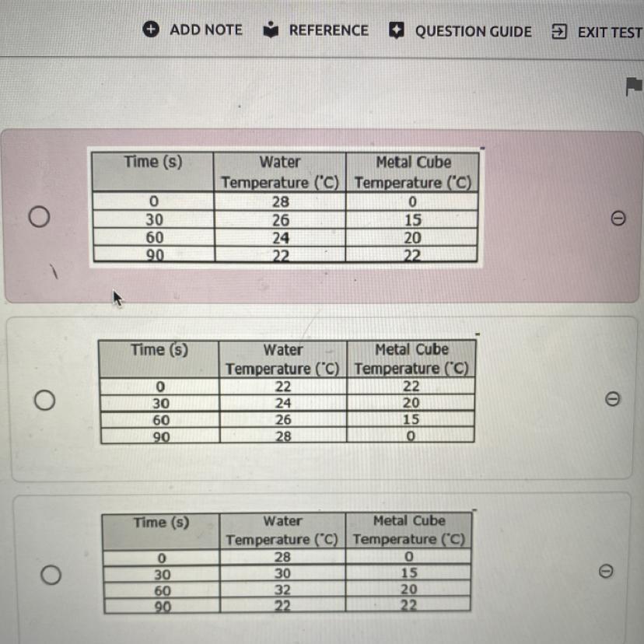Open the REFERENCE menu item
The height and width of the screenshot is (644, 644).
(328, 30)
